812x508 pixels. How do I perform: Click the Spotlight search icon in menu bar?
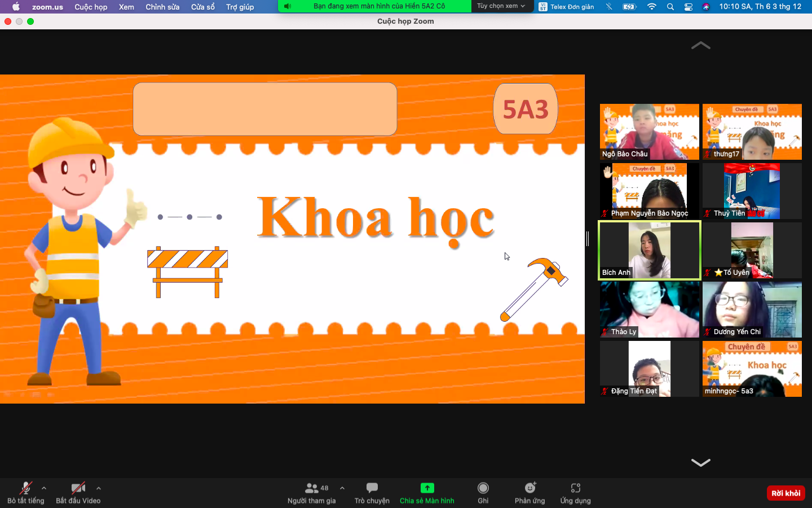click(x=670, y=7)
